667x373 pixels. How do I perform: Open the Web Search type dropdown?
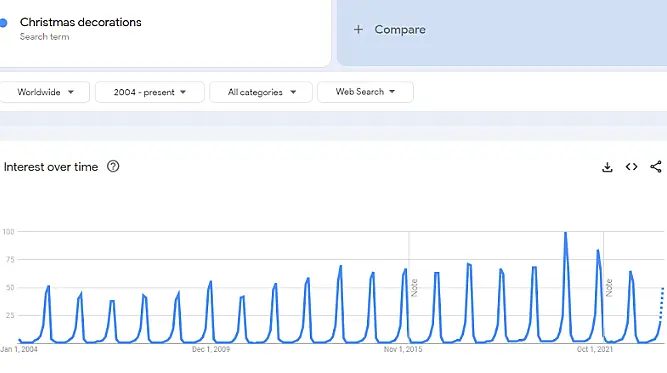(365, 92)
